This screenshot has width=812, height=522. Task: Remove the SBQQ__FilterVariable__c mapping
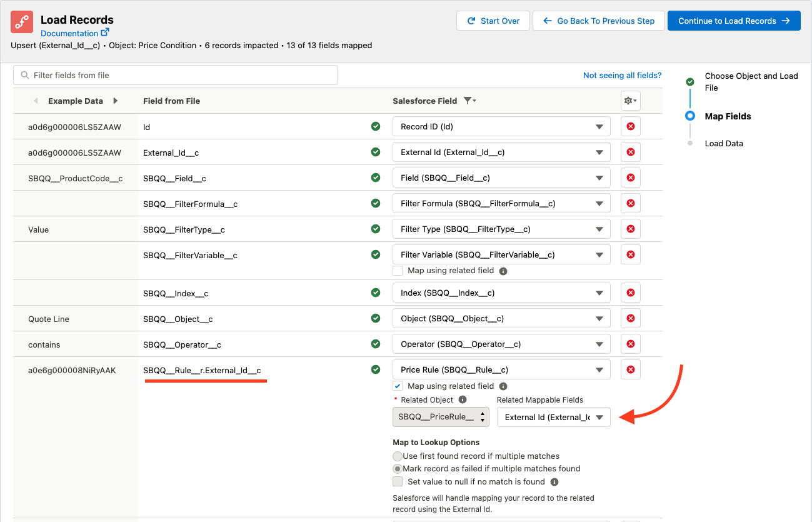tap(630, 254)
